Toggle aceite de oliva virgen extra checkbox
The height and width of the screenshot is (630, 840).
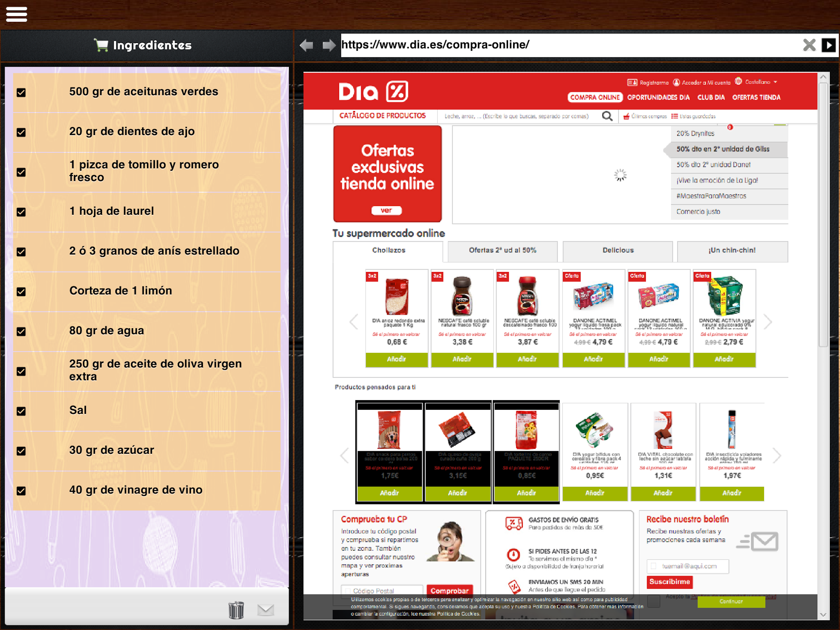[x=21, y=371]
